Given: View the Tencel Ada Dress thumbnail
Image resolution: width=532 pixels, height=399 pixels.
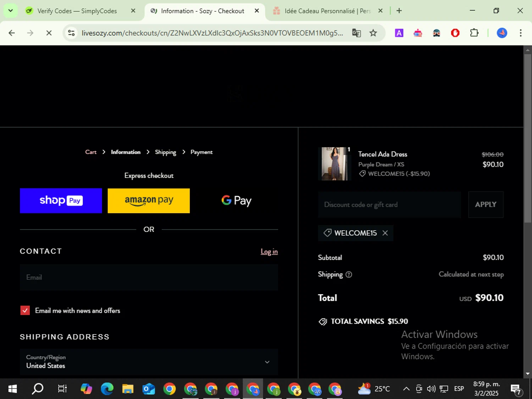Looking at the screenshot, I should [334, 164].
